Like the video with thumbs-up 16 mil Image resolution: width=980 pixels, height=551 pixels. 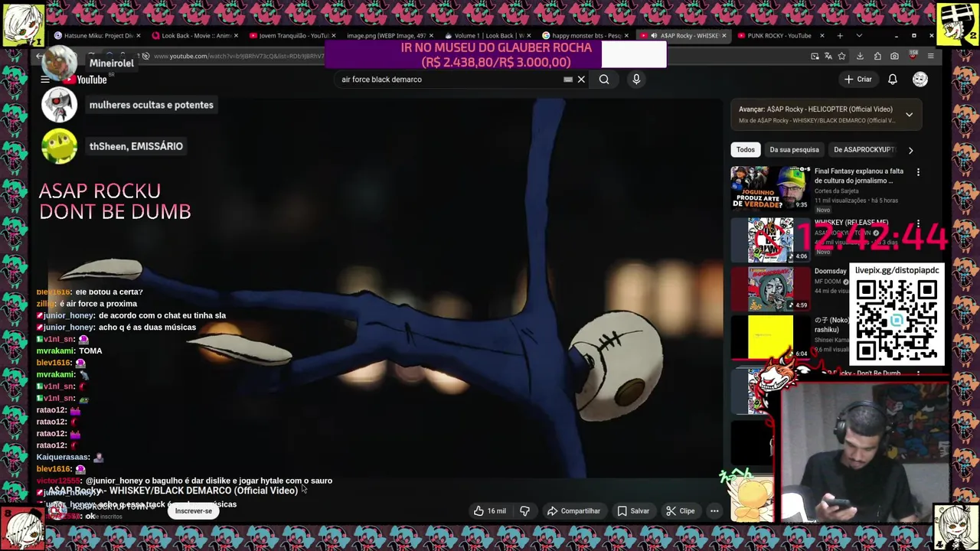pos(490,511)
